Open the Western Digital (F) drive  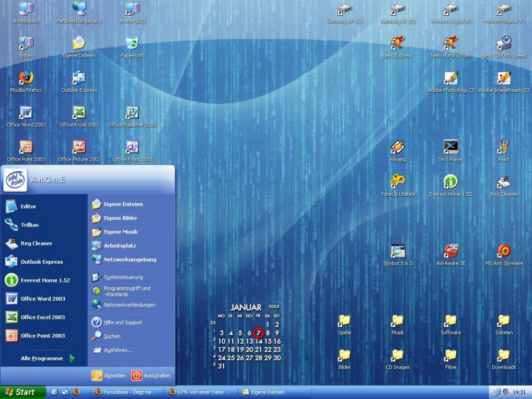tap(504, 14)
